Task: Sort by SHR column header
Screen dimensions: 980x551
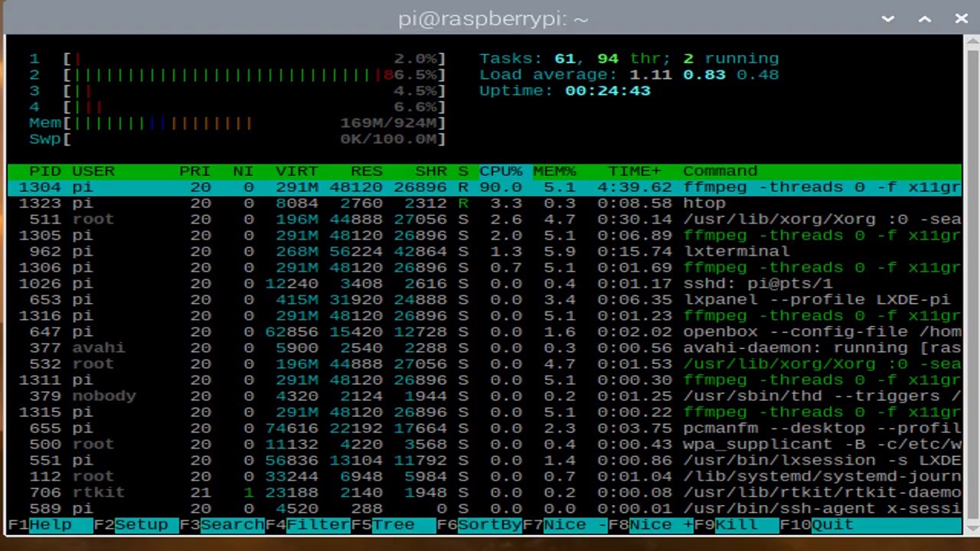Action: point(430,171)
